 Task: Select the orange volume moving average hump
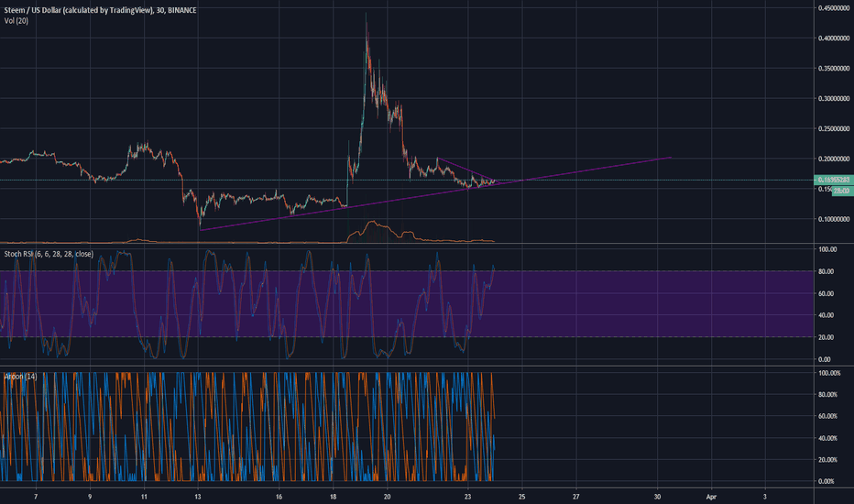[x=373, y=222]
